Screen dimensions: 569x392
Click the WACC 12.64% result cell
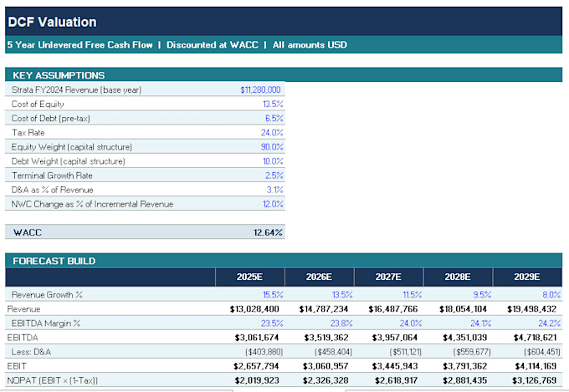pyautogui.click(x=250, y=232)
